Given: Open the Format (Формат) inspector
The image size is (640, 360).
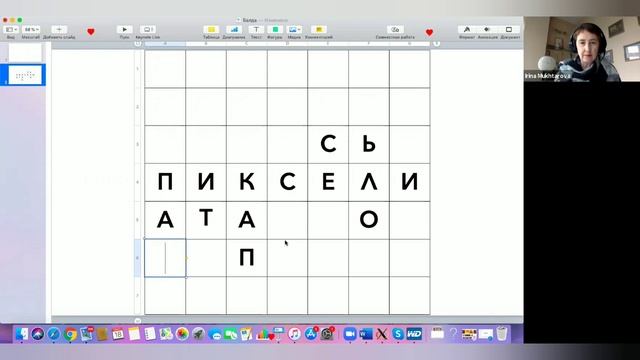Looking at the screenshot, I should (x=467, y=29).
